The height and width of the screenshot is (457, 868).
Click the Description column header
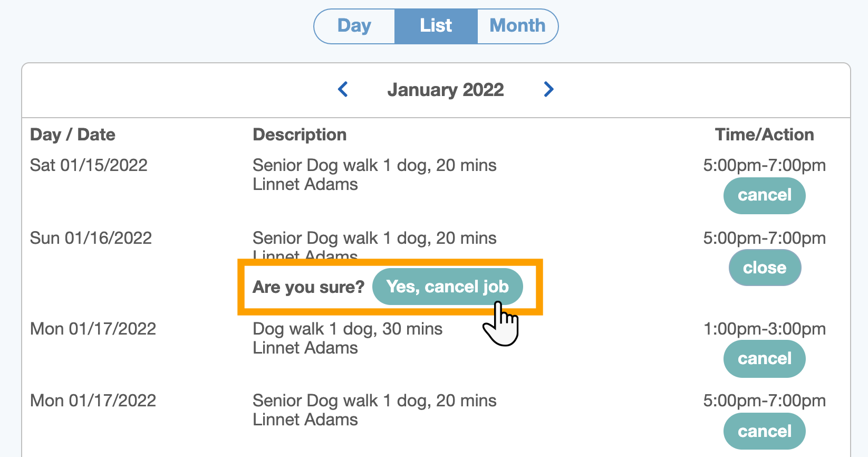300,135
